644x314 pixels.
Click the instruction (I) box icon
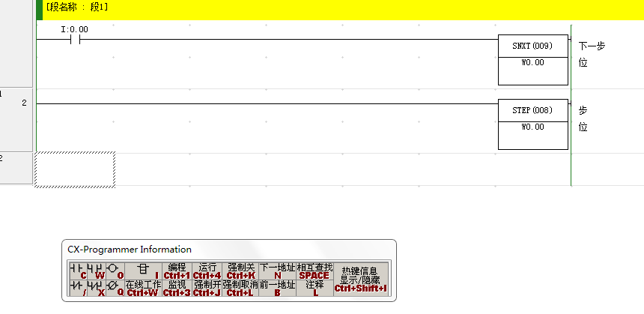point(142,271)
